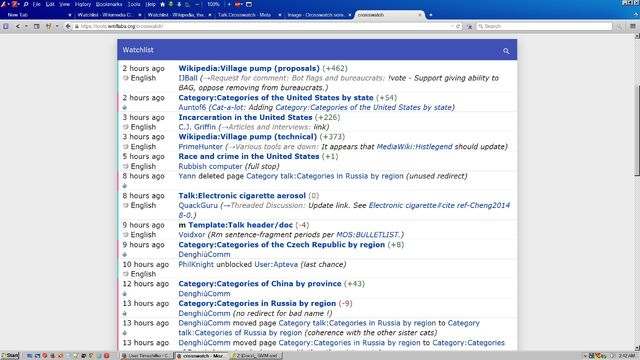The height and width of the screenshot is (360, 640).
Task: Open the back history dropdown arrow
Action: [26, 26]
